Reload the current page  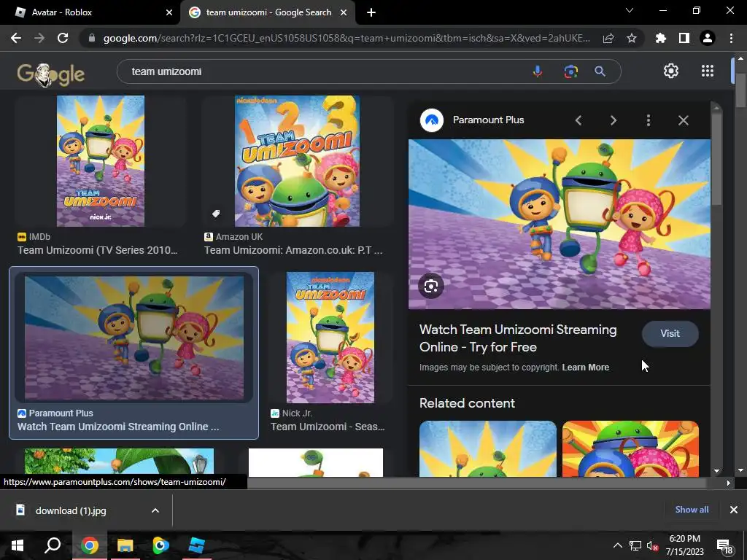[x=63, y=38]
